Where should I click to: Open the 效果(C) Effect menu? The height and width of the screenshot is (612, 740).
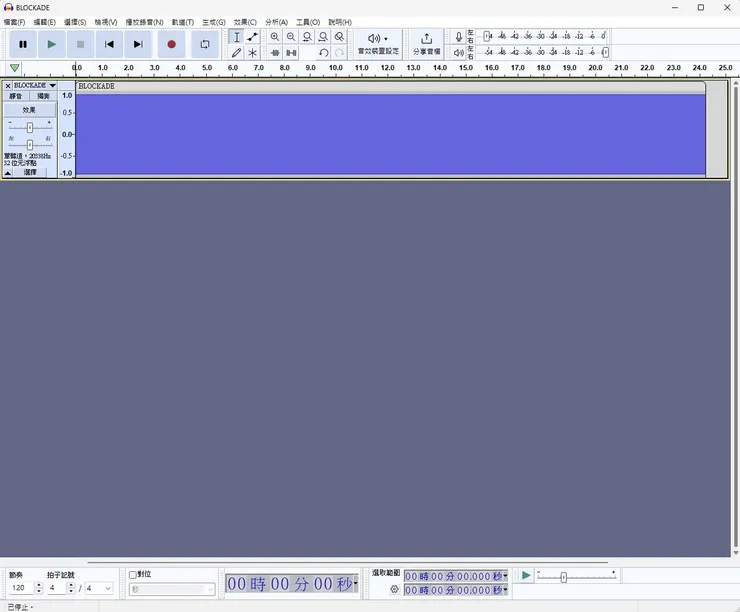[245, 22]
